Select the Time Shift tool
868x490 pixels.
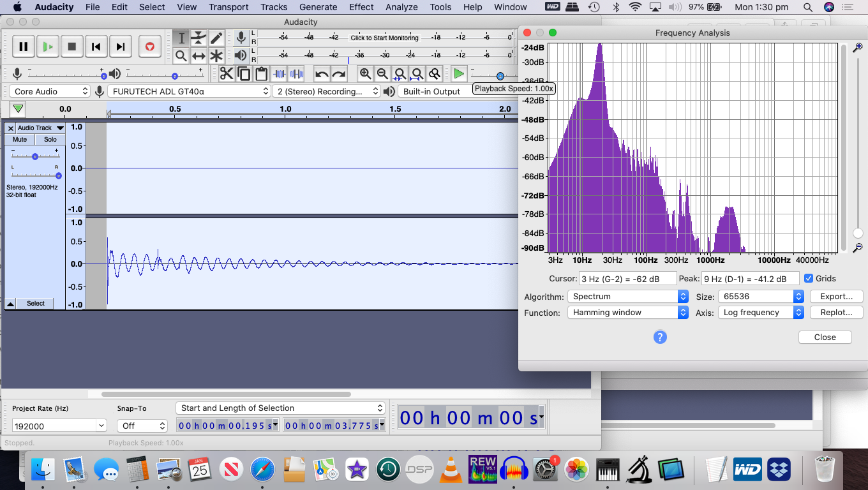coord(199,56)
